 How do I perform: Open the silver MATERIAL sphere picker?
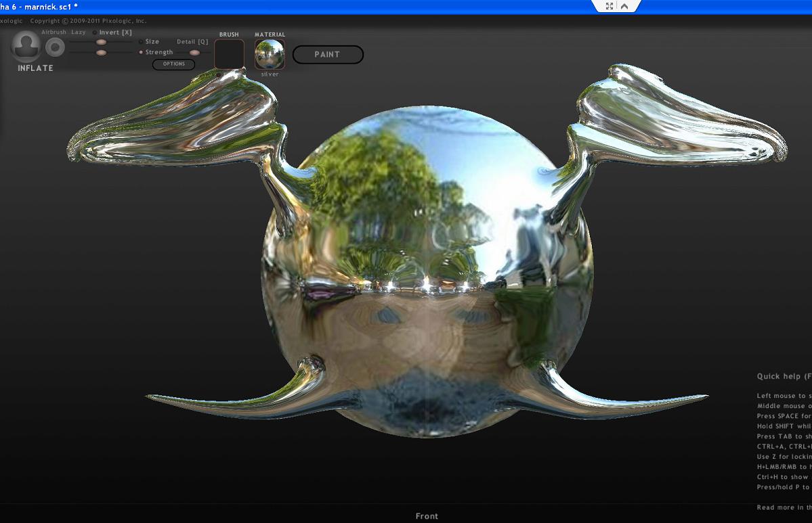point(270,54)
